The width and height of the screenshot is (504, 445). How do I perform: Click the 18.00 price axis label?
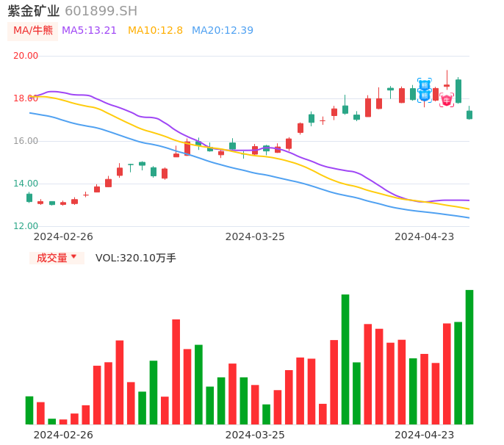(x=26, y=98)
